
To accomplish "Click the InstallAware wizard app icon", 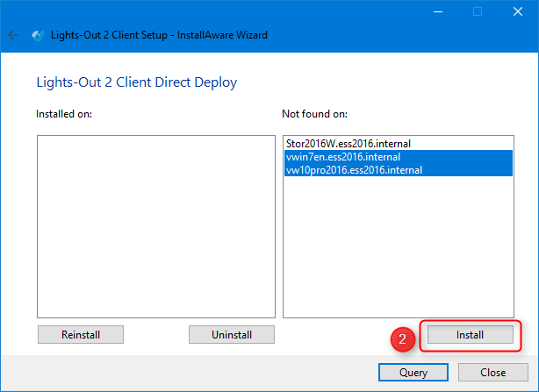I will tap(38, 35).
